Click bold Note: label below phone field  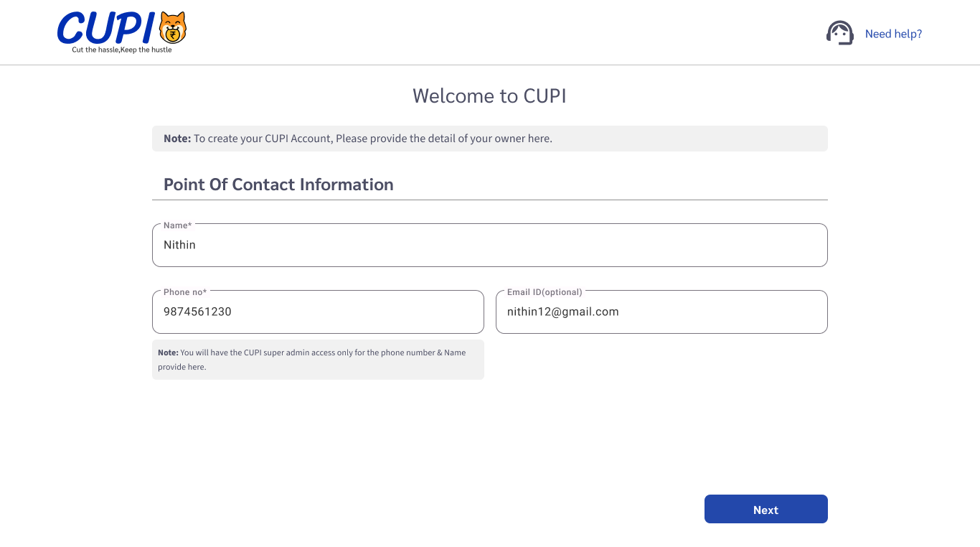point(168,352)
